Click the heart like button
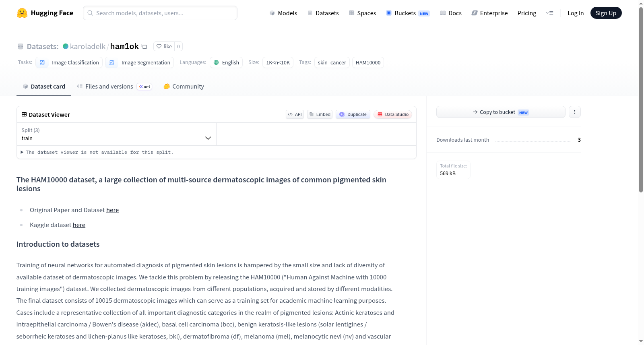 click(164, 46)
